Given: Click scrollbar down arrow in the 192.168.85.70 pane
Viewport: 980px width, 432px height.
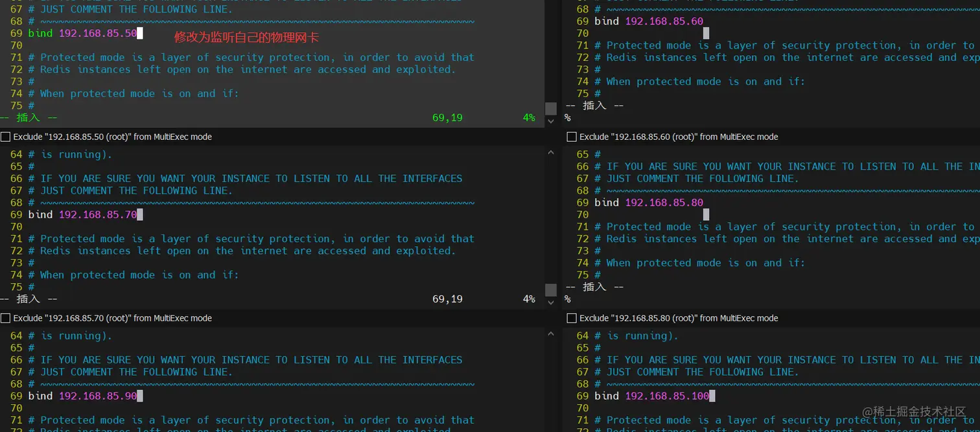Looking at the screenshot, I should 551,302.
